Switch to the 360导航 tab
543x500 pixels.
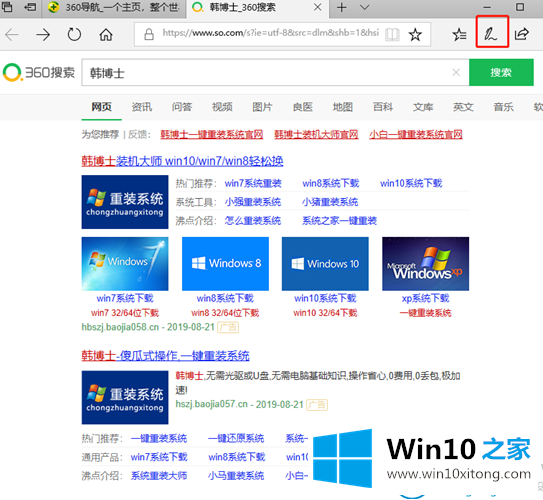click(x=114, y=8)
